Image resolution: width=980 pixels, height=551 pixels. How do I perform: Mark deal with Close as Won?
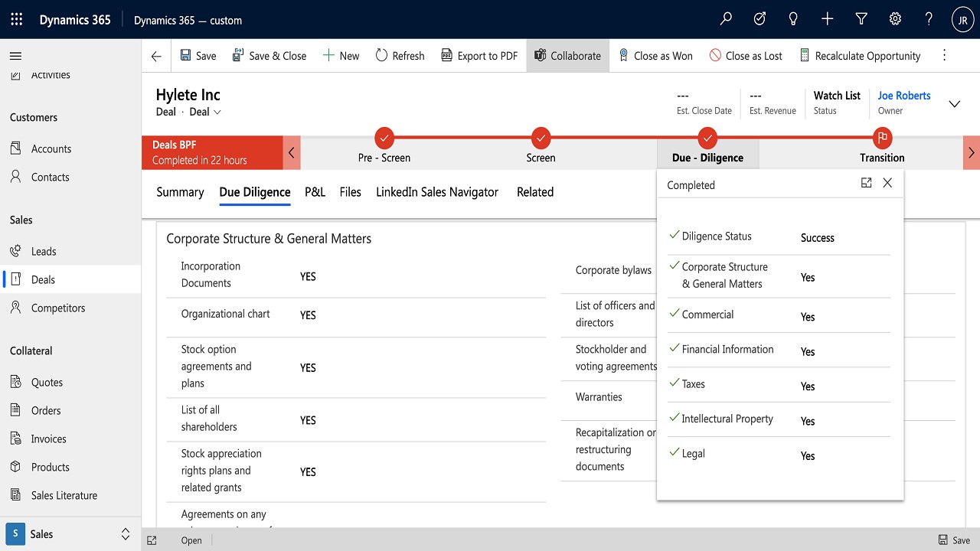[x=655, y=56]
